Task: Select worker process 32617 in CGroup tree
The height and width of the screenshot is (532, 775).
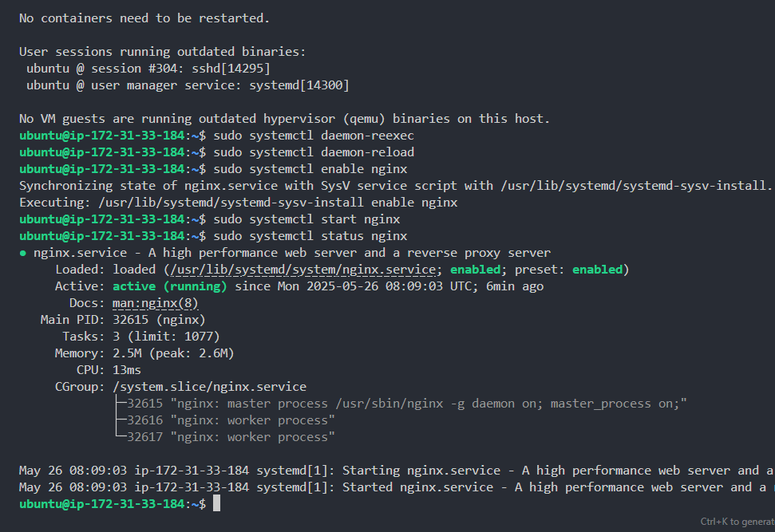Action: [231, 437]
